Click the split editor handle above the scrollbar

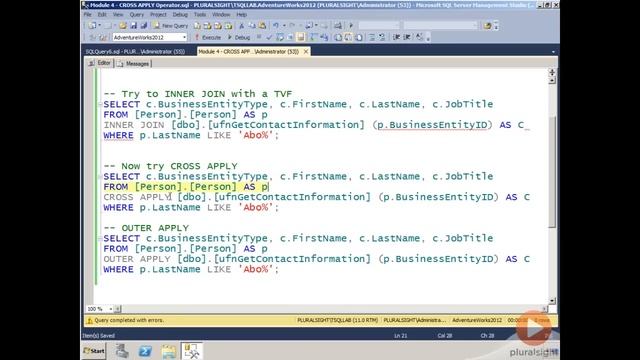click(552, 72)
